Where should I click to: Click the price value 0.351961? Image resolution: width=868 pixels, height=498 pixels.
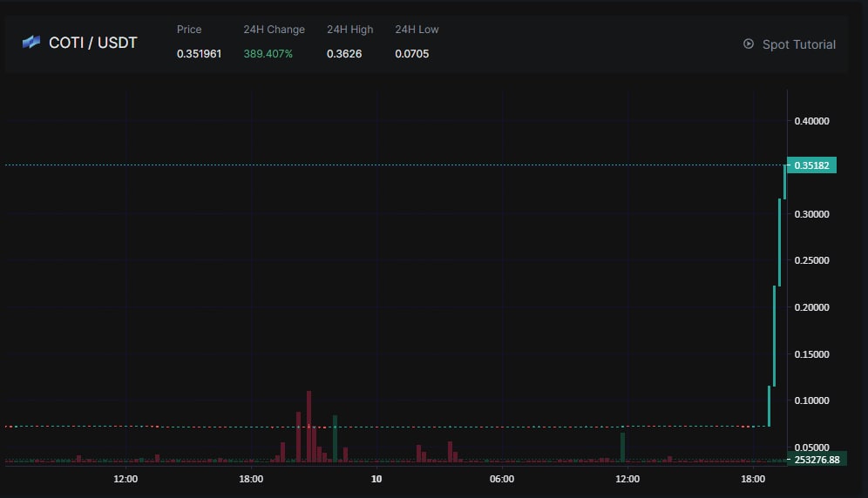199,54
